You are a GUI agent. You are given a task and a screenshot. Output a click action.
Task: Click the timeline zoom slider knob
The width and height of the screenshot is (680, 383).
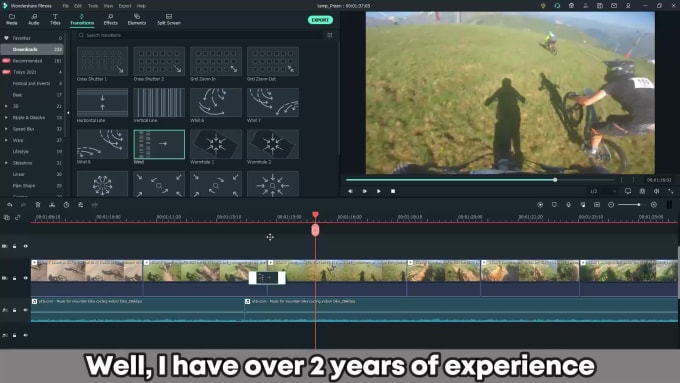(638, 205)
